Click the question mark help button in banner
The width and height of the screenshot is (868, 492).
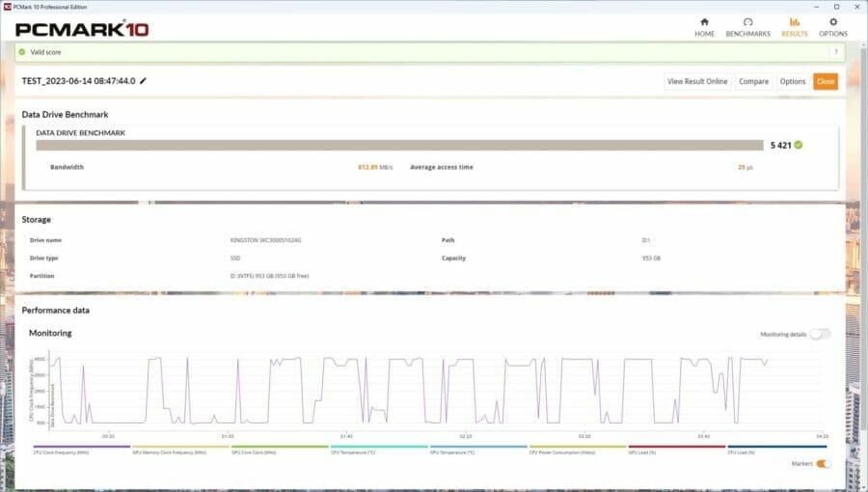pyautogui.click(x=836, y=52)
